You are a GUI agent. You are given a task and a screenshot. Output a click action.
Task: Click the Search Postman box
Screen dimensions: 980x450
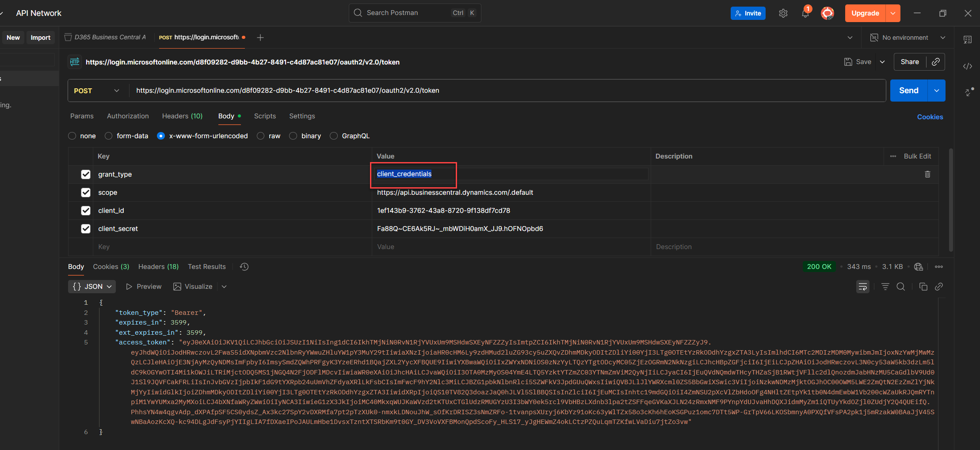coord(415,13)
